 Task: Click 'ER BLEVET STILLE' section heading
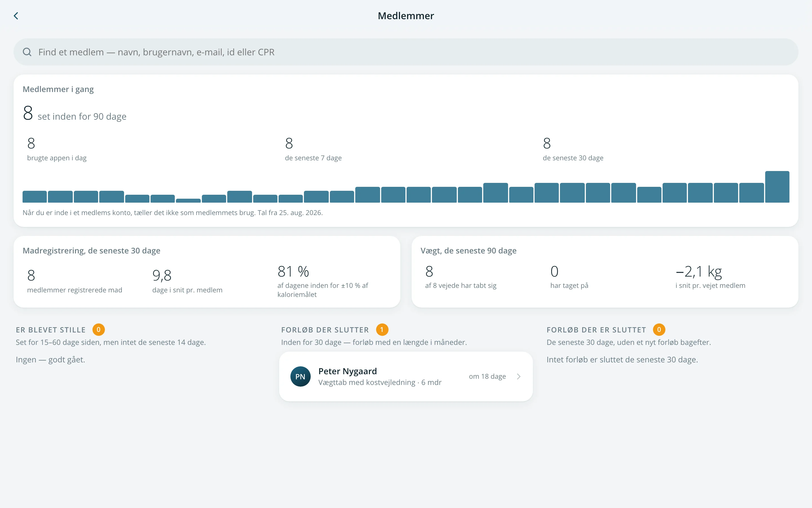51,330
